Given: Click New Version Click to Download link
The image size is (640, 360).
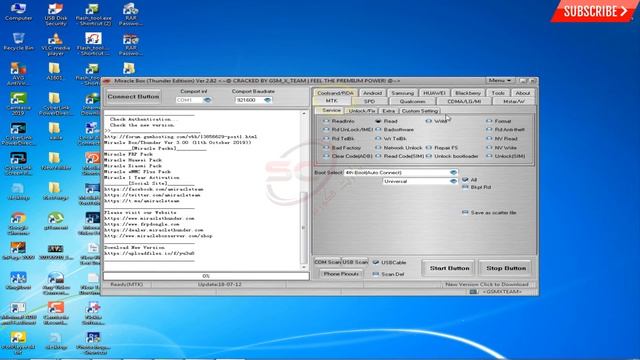Looking at the screenshot, I should click(487, 284).
